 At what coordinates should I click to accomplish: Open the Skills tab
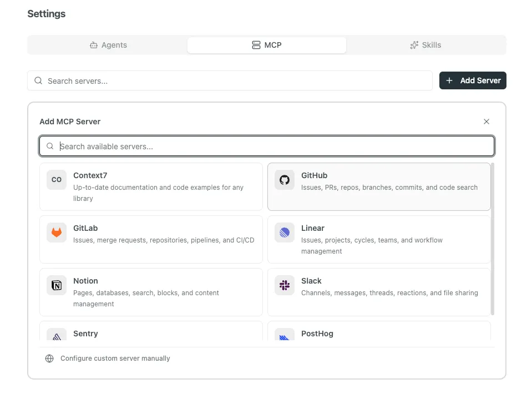pos(425,45)
